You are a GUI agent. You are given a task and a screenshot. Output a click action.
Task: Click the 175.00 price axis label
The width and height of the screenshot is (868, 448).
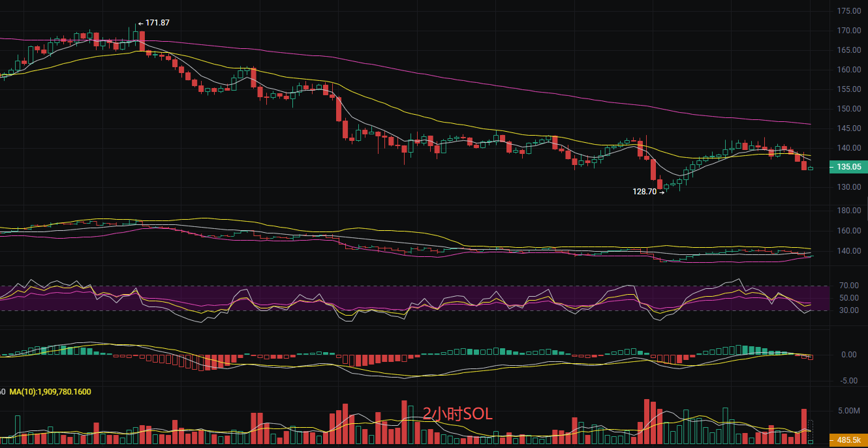(848, 11)
